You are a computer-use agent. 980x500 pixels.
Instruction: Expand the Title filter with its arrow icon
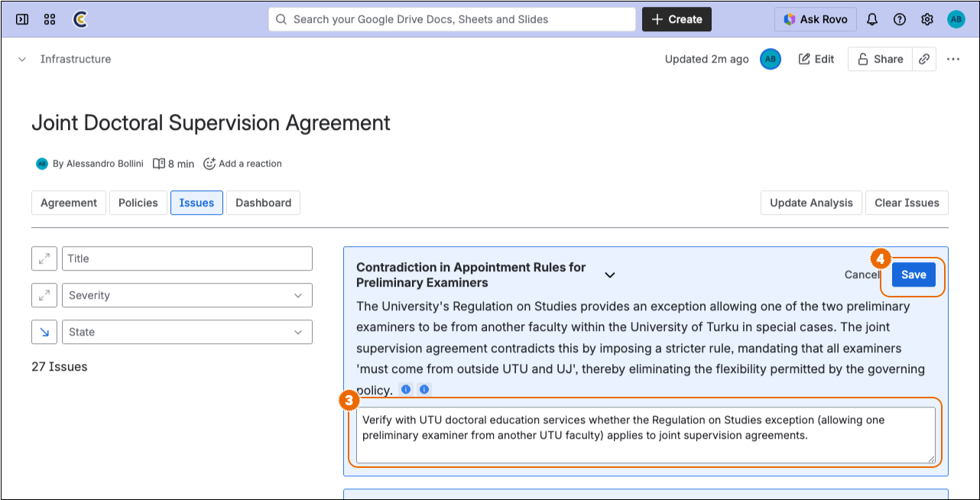pos(44,258)
